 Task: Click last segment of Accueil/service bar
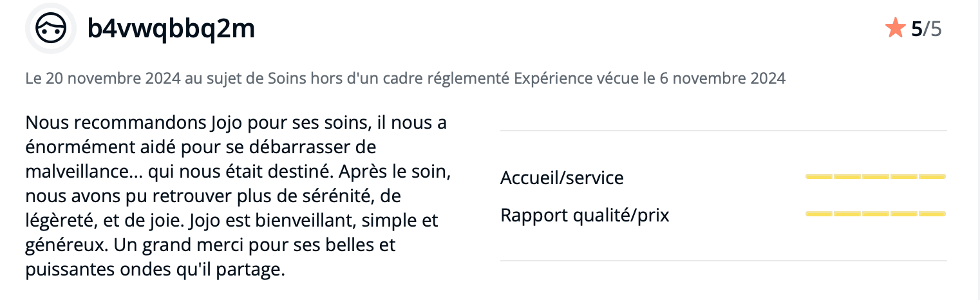coord(932,176)
